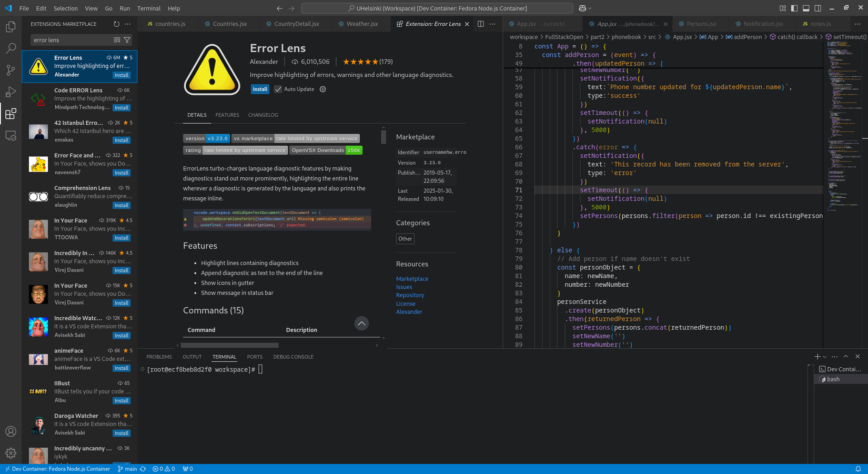Switch to the FEATURES tab
This screenshot has height=474, width=868.
coord(227,115)
